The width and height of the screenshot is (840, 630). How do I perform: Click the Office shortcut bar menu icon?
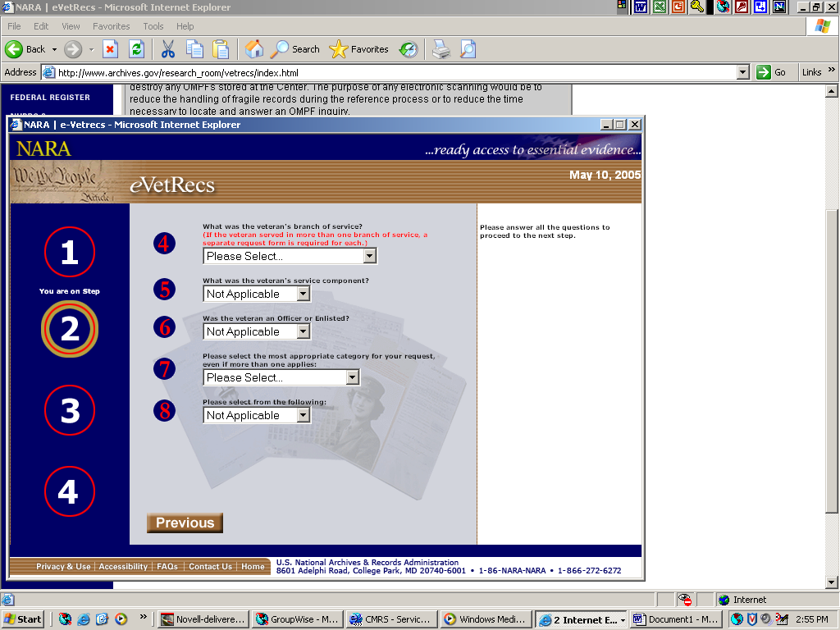622,6
